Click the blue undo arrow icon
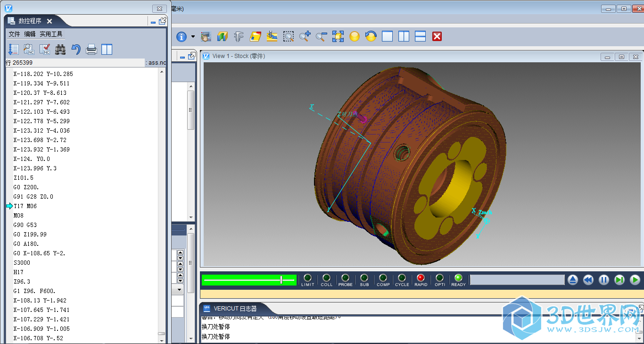644x344 pixels. pos(76,49)
